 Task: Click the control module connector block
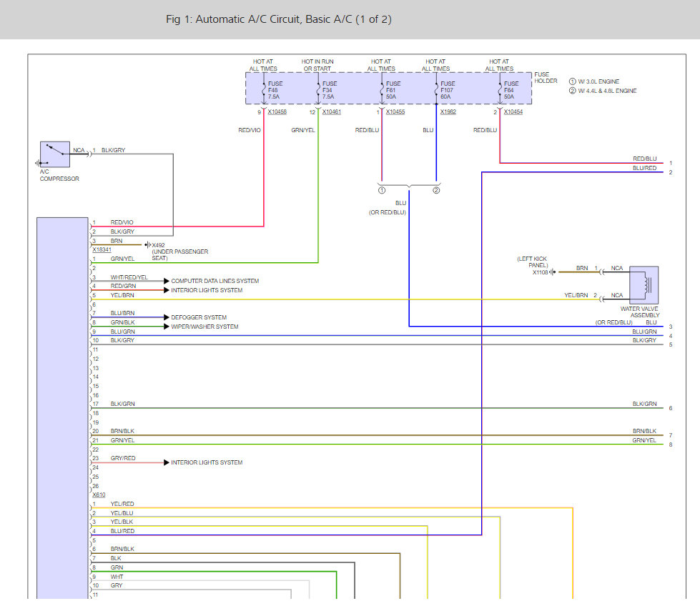pyautogui.click(x=62, y=408)
